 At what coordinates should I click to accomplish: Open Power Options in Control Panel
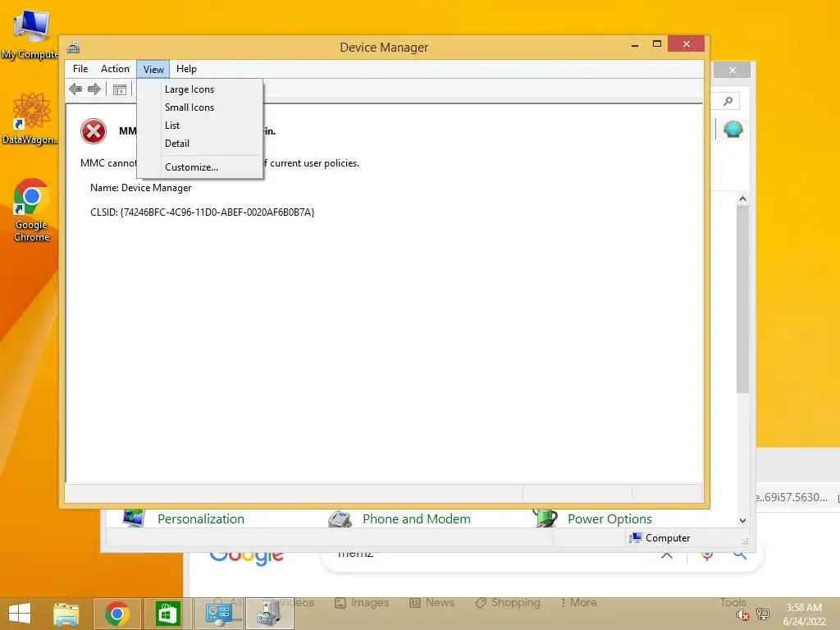[x=609, y=519]
